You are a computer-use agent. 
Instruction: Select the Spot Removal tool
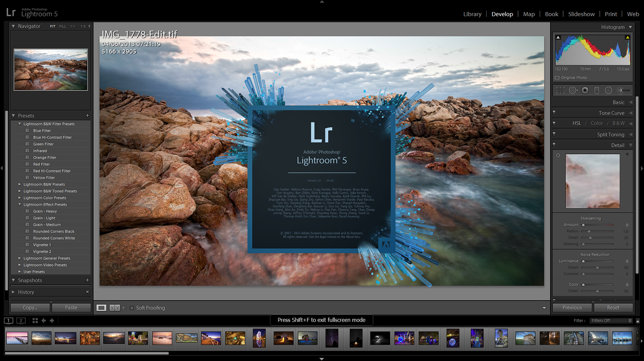[x=573, y=90]
